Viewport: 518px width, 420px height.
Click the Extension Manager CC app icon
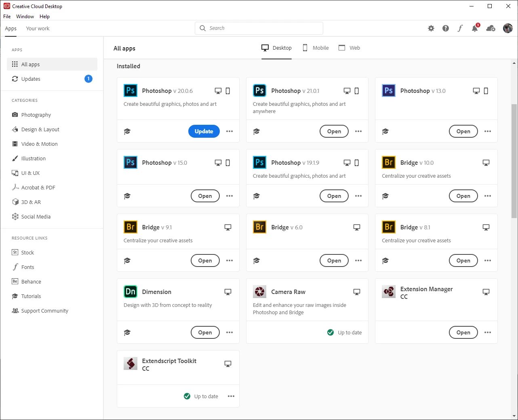click(389, 292)
